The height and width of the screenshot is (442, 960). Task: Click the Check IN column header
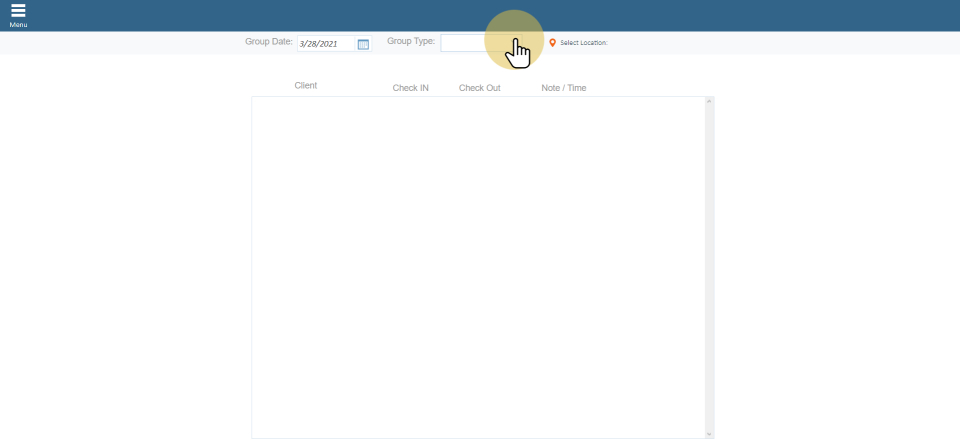[410, 88]
